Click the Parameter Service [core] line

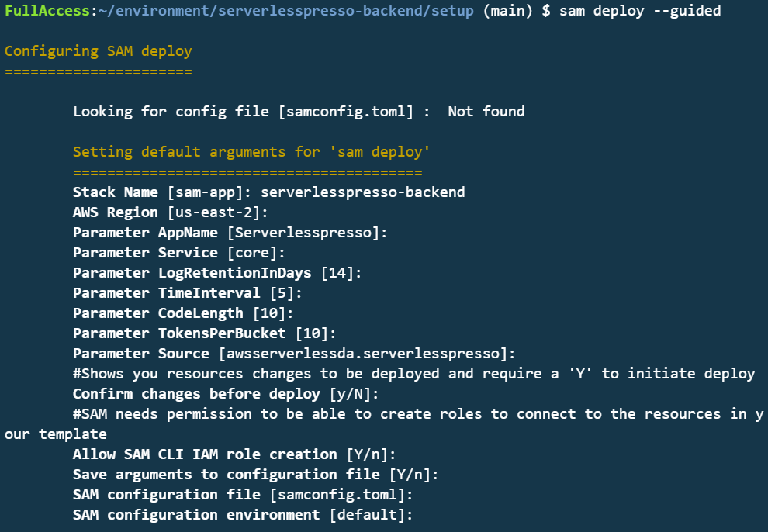click(178, 253)
